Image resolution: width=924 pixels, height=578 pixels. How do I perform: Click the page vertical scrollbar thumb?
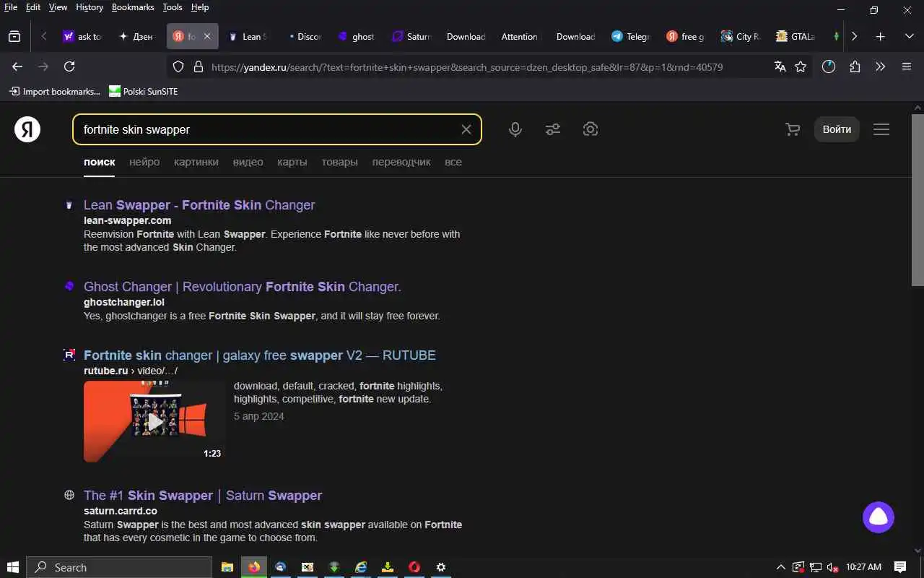[x=918, y=199]
